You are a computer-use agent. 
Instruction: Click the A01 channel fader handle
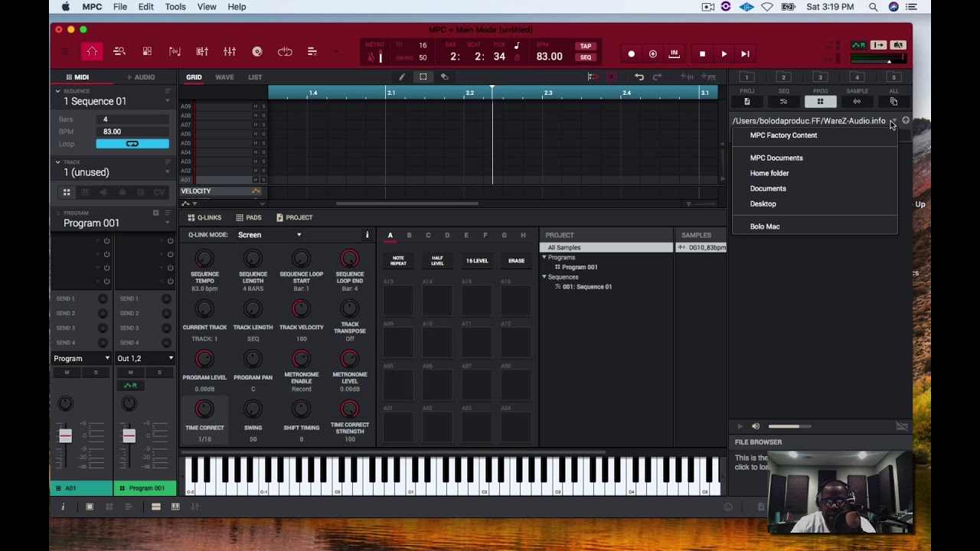(65, 435)
